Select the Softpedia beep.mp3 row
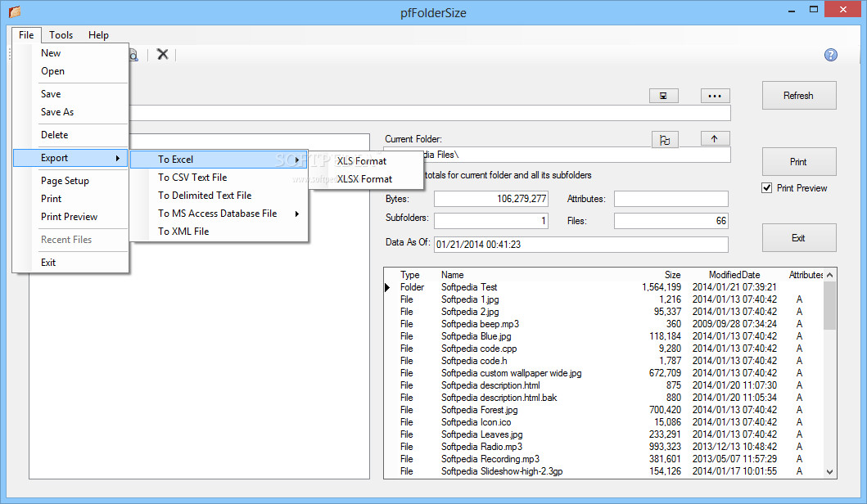Screen dimensions: 867x504 604,324
